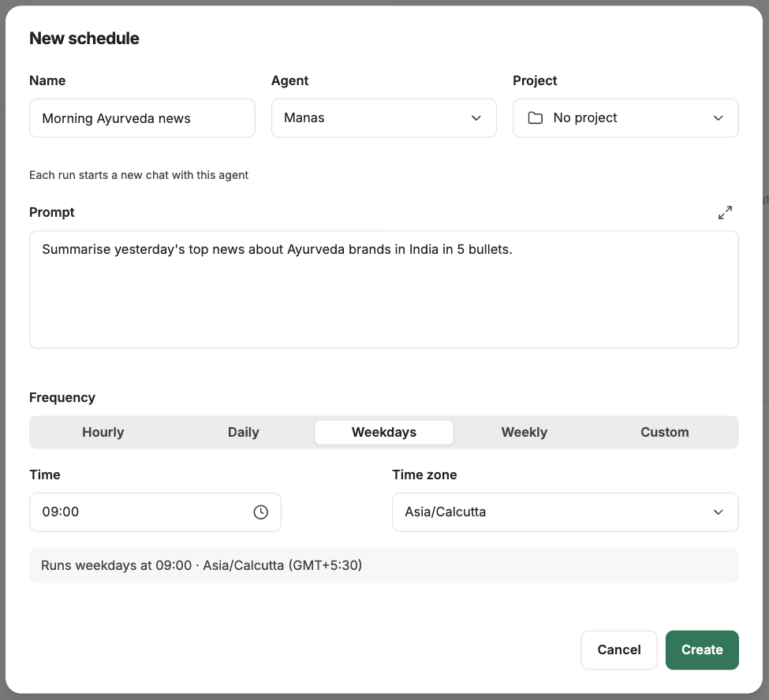Open the Project dropdown showing No project
The width and height of the screenshot is (769, 700).
[x=625, y=118]
